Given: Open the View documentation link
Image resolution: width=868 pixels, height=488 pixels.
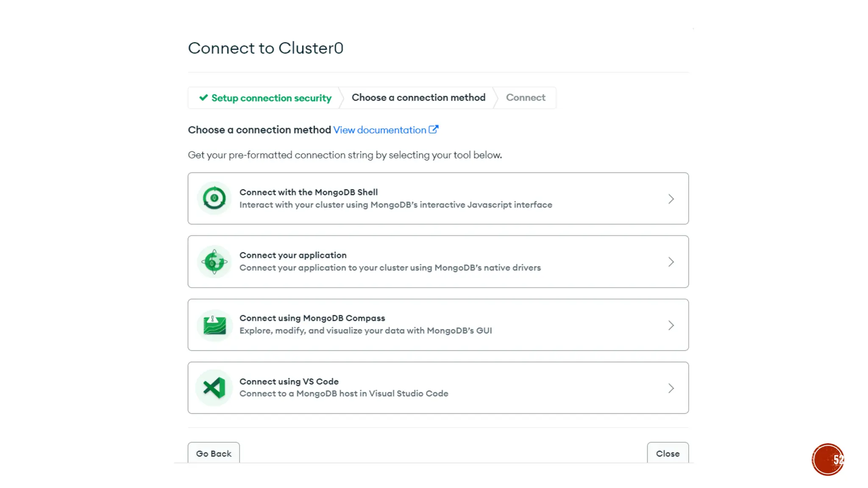Looking at the screenshot, I should tap(380, 130).
